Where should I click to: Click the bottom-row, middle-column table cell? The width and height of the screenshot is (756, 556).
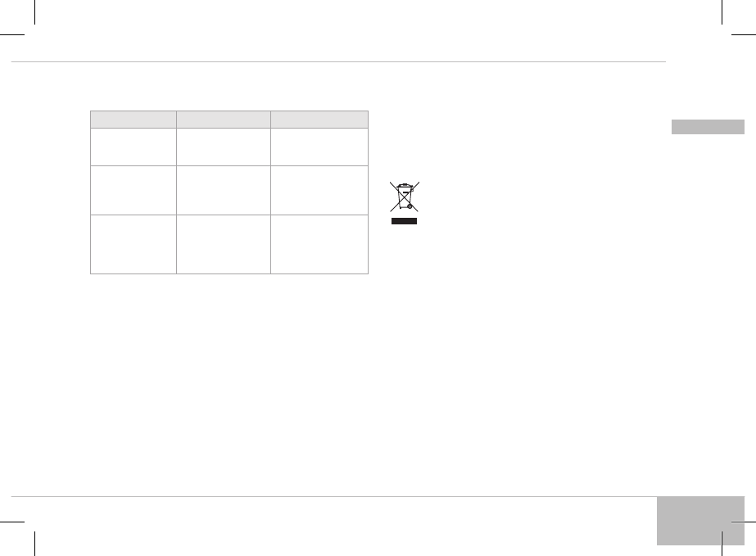(x=224, y=243)
